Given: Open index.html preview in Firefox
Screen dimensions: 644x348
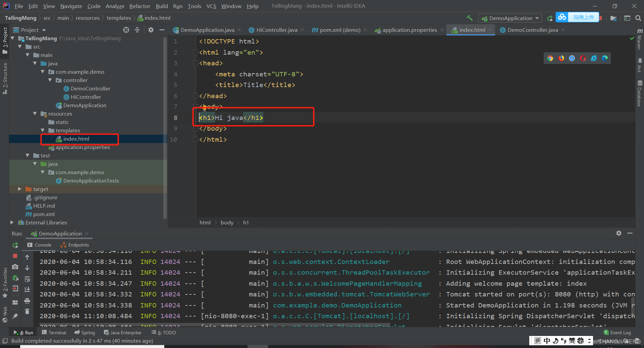Looking at the screenshot, I should coord(561,58).
